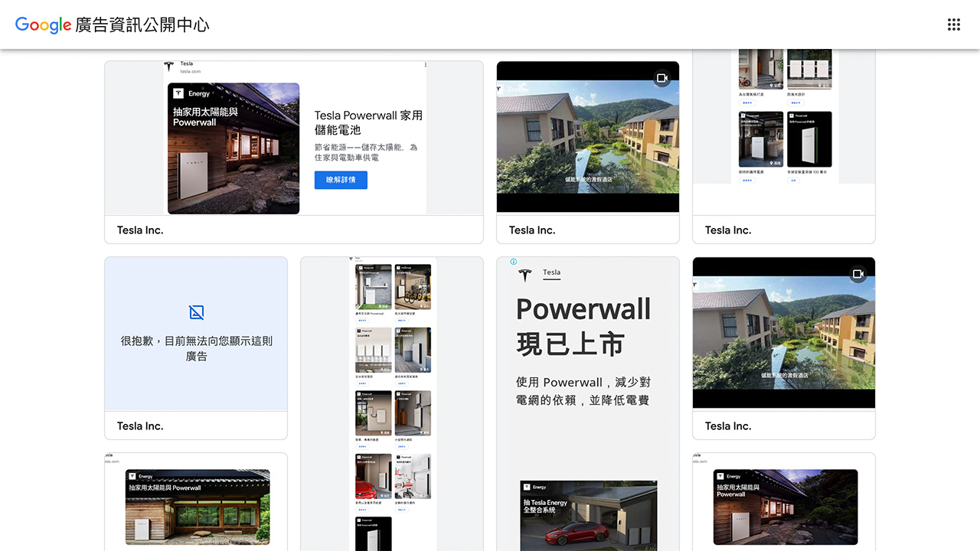Click the blue 瞭解詳情 button
This screenshot has width=980, height=551.
[x=341, y=180]
